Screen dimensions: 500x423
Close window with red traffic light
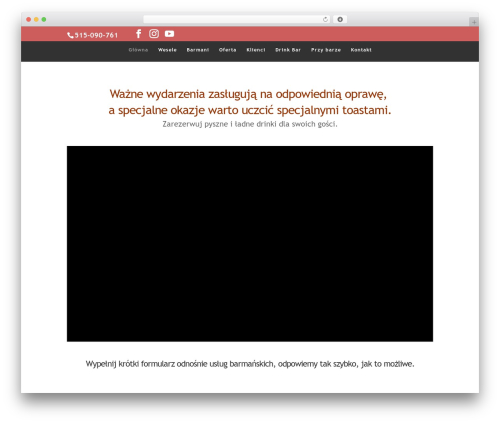29,19
